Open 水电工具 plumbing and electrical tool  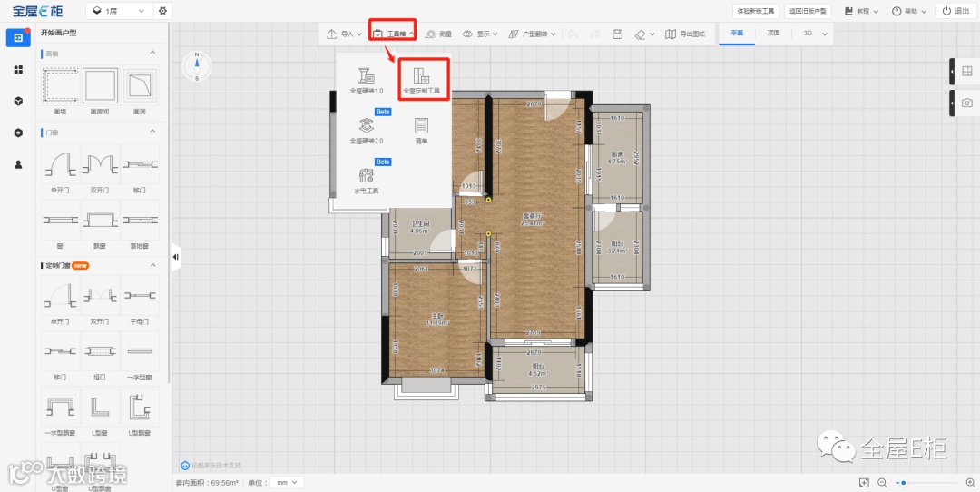click(367, 180)
